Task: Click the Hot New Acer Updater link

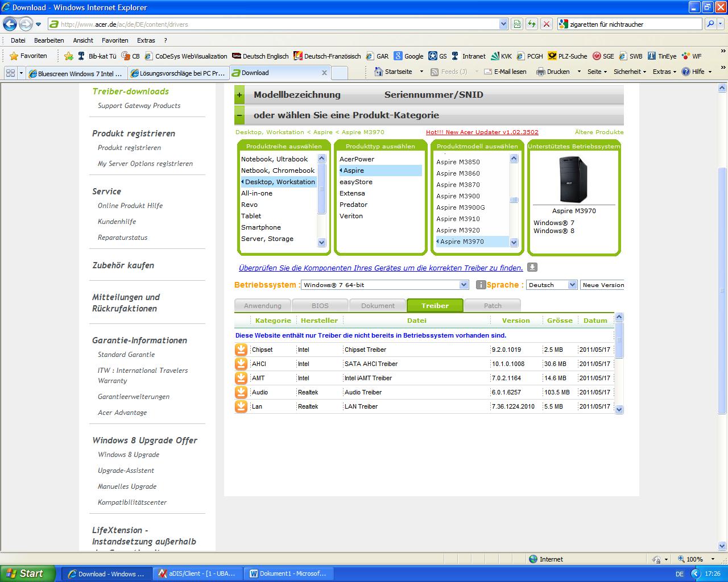Action: [x=482, y=132]
